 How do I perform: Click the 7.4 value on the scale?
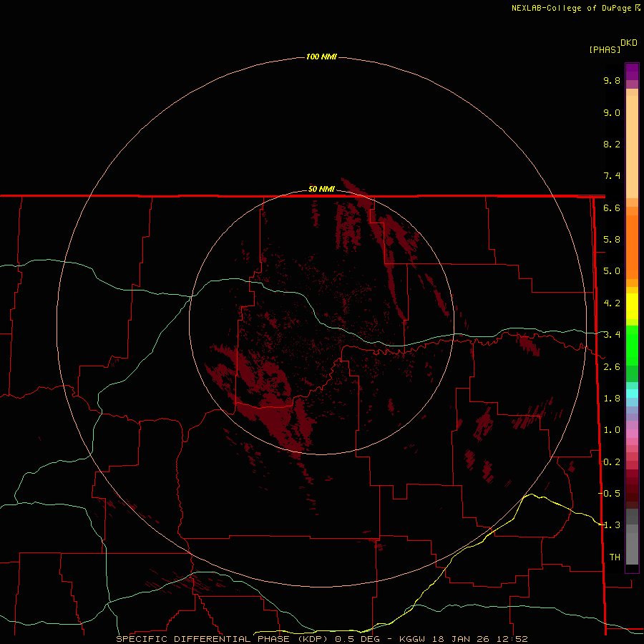point(612,176)
